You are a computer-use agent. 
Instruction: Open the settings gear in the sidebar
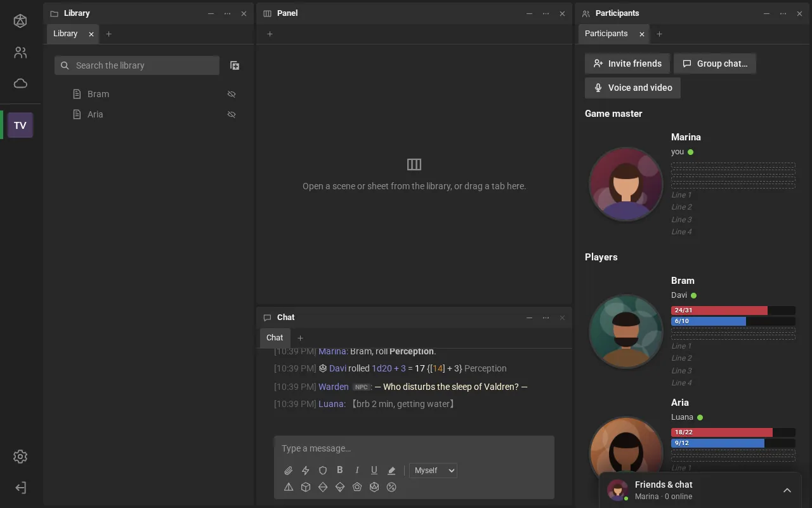coord(20,457)
